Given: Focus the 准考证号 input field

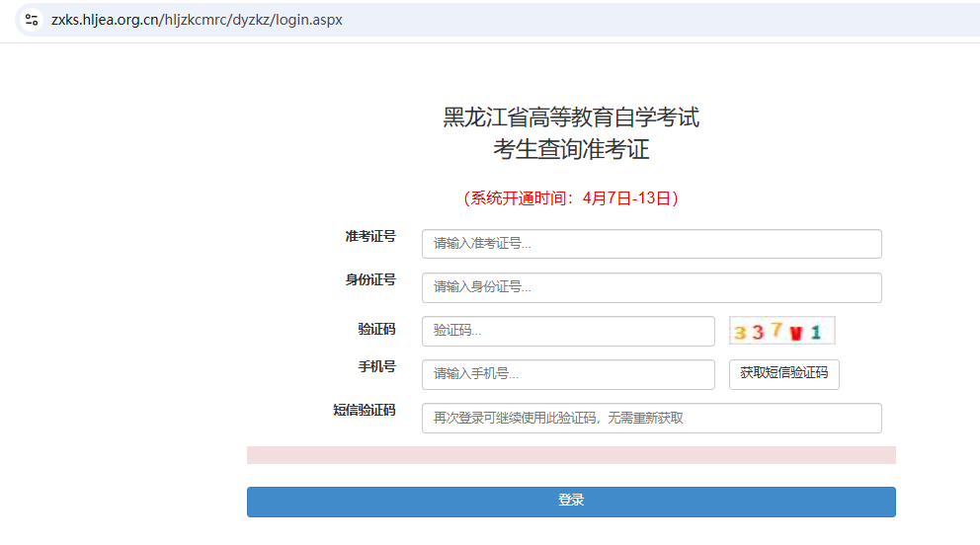Looking at the screenshot, I should (651, 244).
